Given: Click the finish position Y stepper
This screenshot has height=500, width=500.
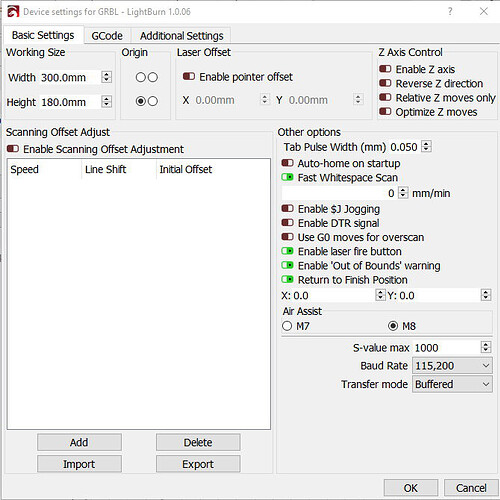Looking at the screenshot, I should tap(486, 295).
